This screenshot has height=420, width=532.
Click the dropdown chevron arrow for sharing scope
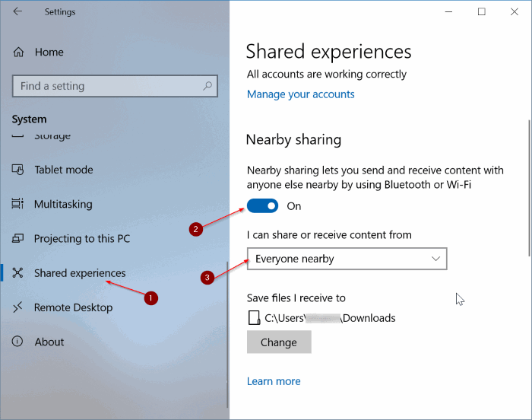point(435,259)
